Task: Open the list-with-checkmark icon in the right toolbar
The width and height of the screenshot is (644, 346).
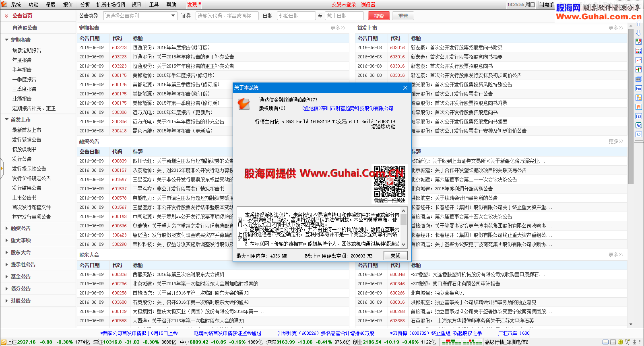Action: pyautogui.click(x=638, y=42)
